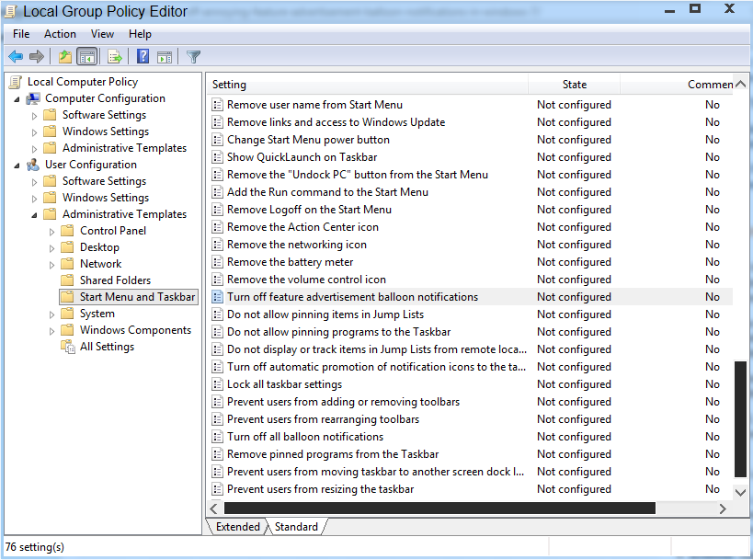Expand the Control Panel tree node

click(51, 232)
